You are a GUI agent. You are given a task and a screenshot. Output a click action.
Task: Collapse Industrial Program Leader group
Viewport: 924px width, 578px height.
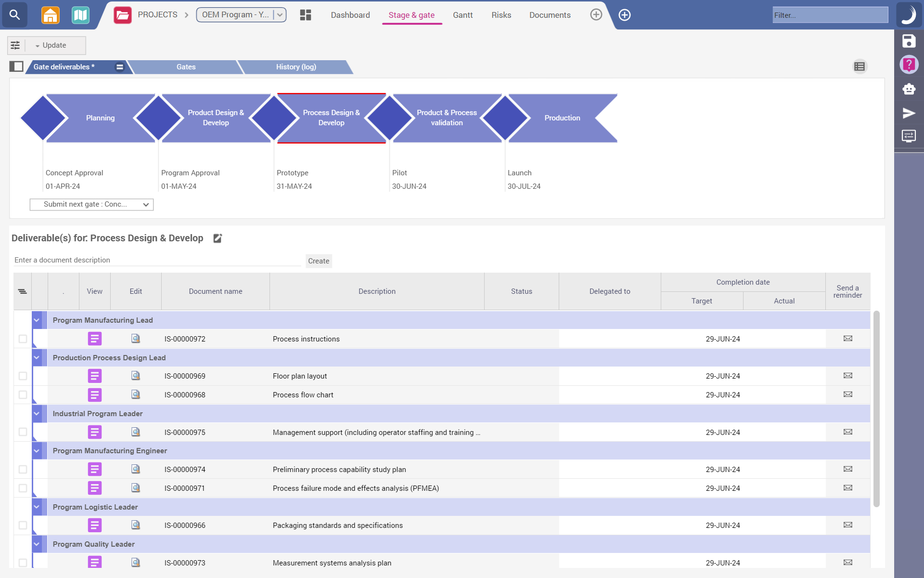37,413
